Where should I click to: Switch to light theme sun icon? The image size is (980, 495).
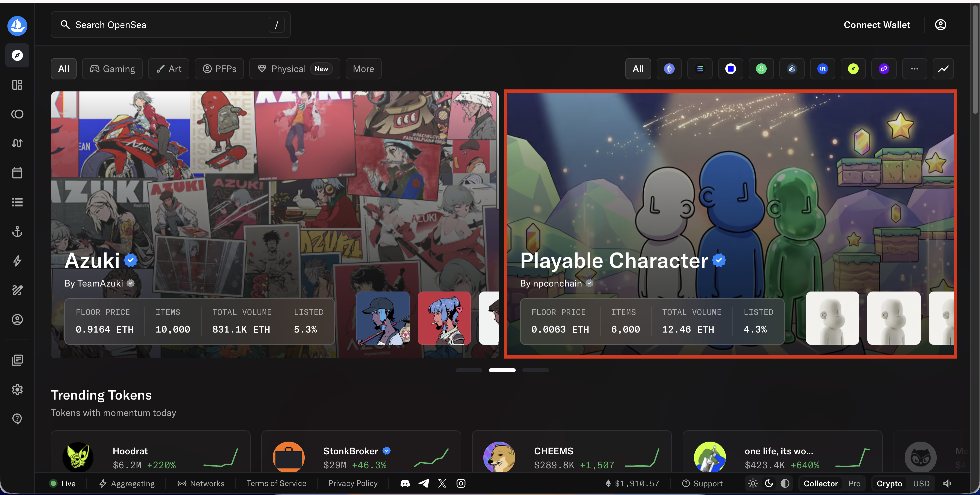[x=753, y=483]
